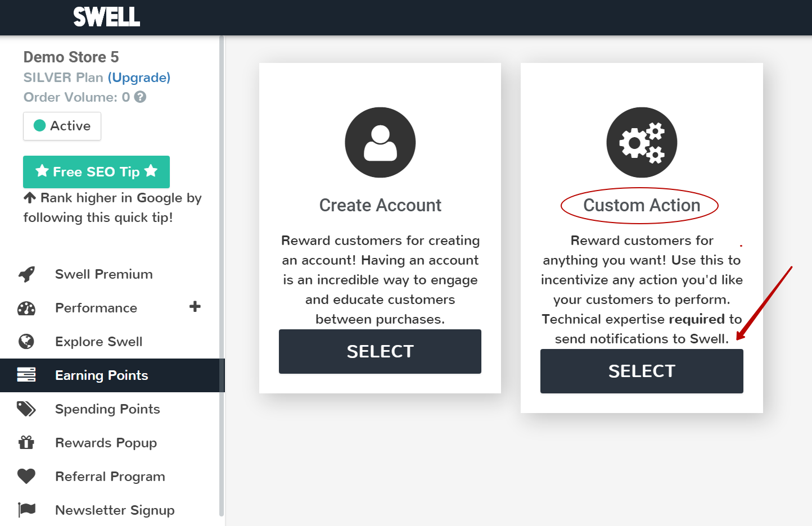Screen dimensions: 812x526
Task: Click the Custom Action heading
Action: pos(642,205)
